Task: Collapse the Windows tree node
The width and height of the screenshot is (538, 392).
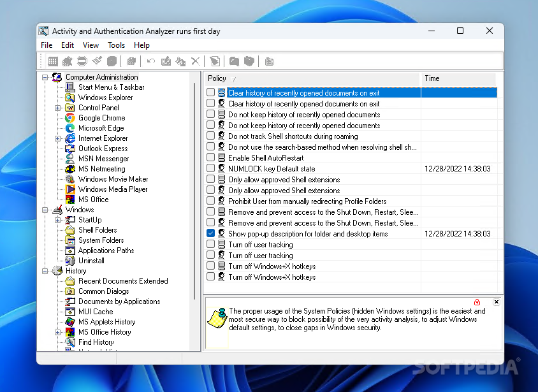Action: [x=45, y=210]
